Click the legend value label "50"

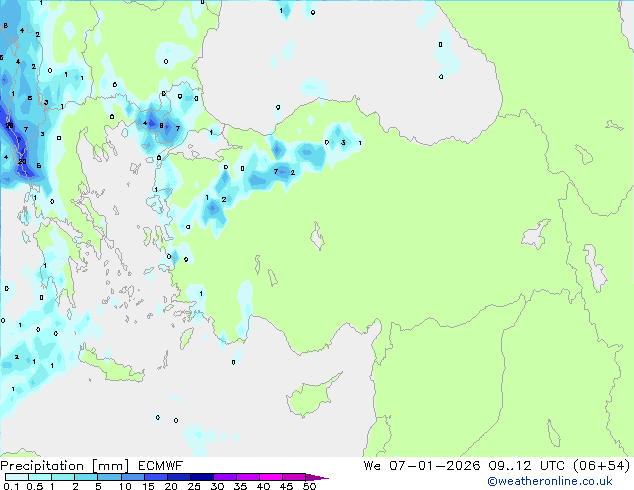click(309, 486)
